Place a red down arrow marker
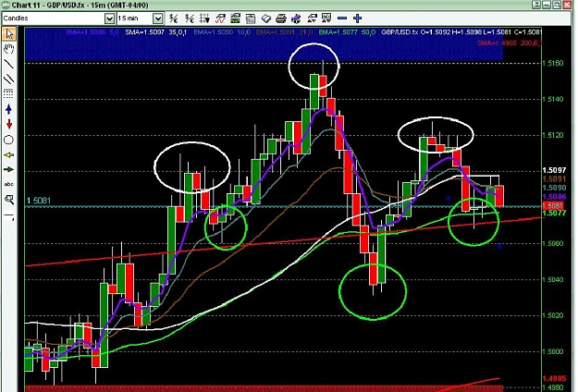The width and height of the screenshot is (578, 392). pyautogui.click(x=9, y=124)
